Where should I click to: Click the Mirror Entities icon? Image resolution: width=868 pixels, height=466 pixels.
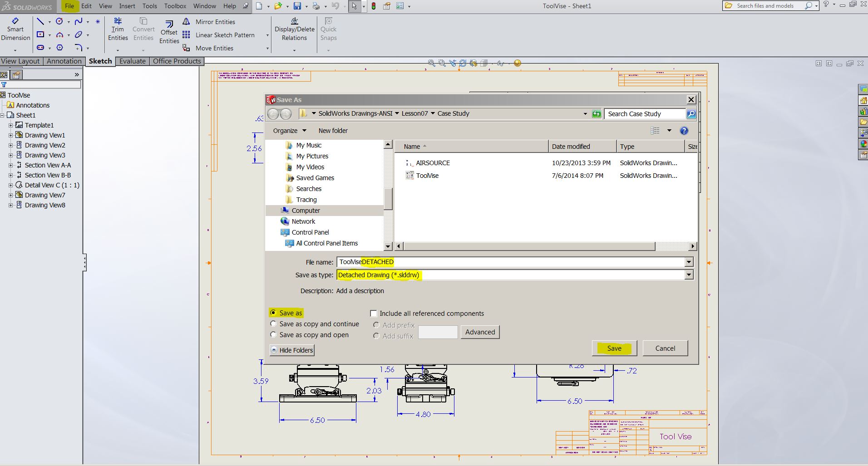click(186, 22)
